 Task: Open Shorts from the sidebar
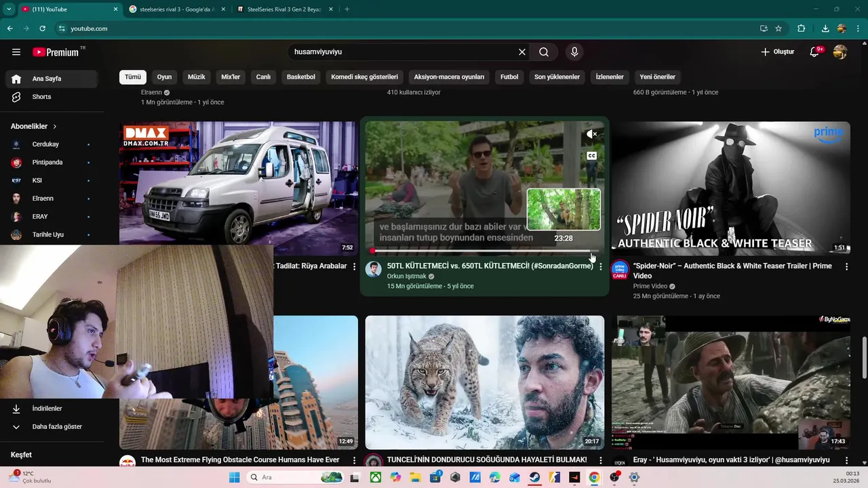[52, 97]
